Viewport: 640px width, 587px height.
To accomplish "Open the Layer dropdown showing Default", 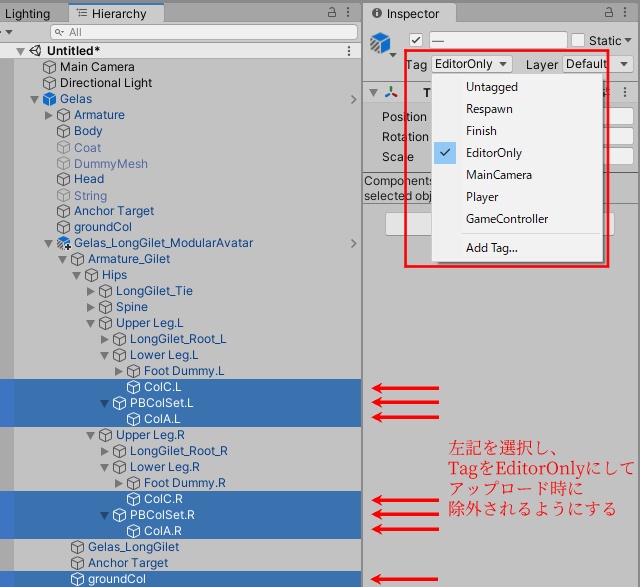I will (x=598, y=64).
